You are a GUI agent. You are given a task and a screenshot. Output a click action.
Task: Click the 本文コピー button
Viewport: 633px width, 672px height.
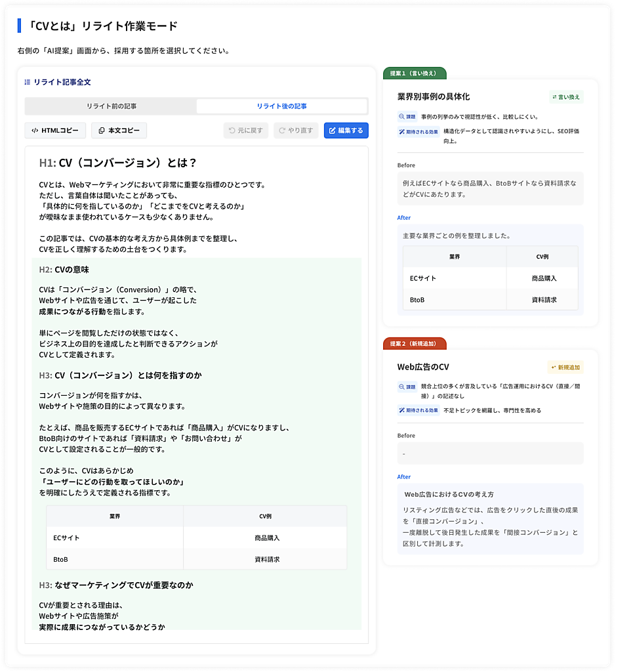(x=119, y=131)
